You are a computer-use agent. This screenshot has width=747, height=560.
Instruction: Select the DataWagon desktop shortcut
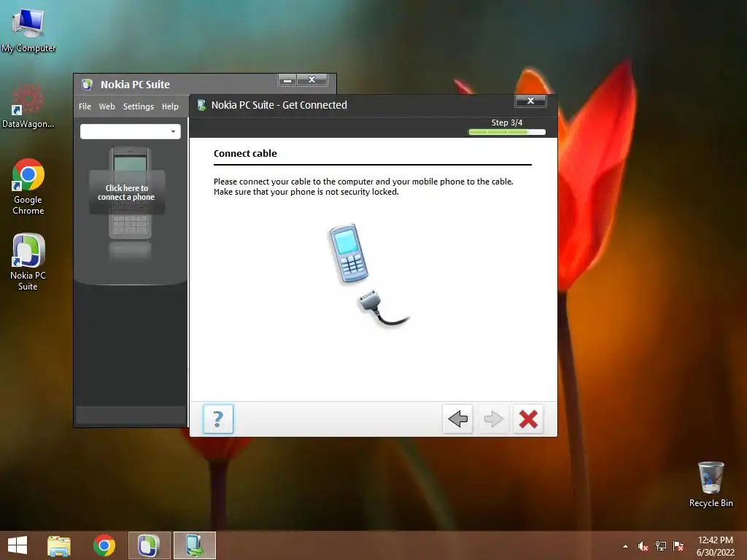28,106
